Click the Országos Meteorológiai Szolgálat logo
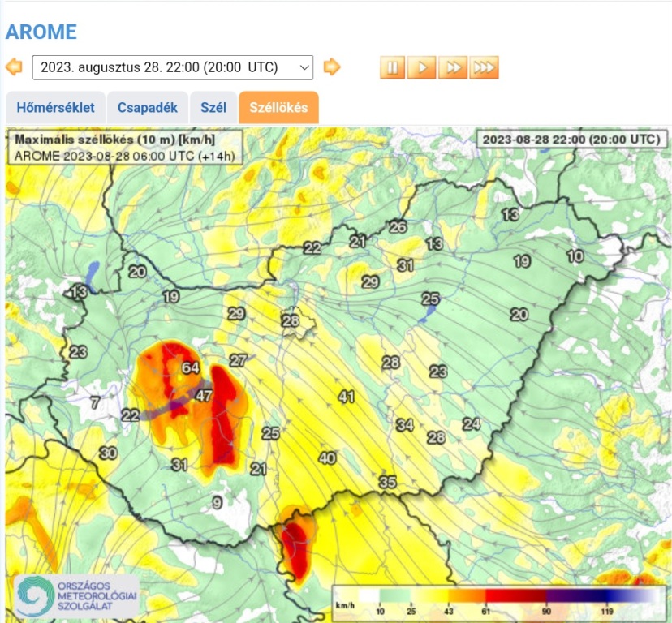 point(75,595)
